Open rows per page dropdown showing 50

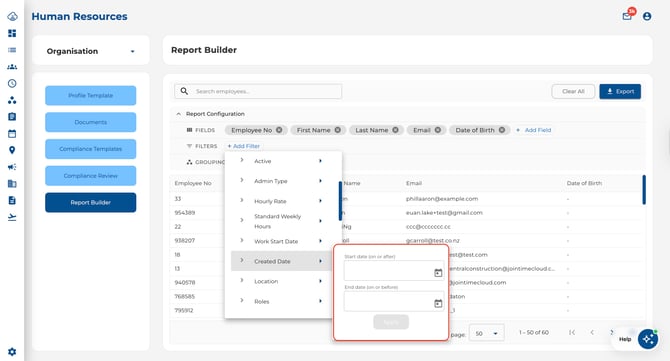486,333
